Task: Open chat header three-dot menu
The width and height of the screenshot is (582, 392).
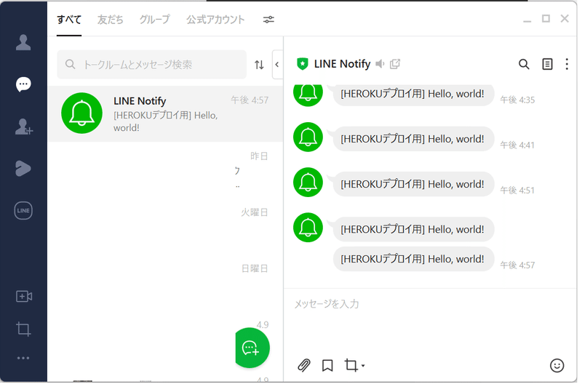Action: (x=567, y=64)
